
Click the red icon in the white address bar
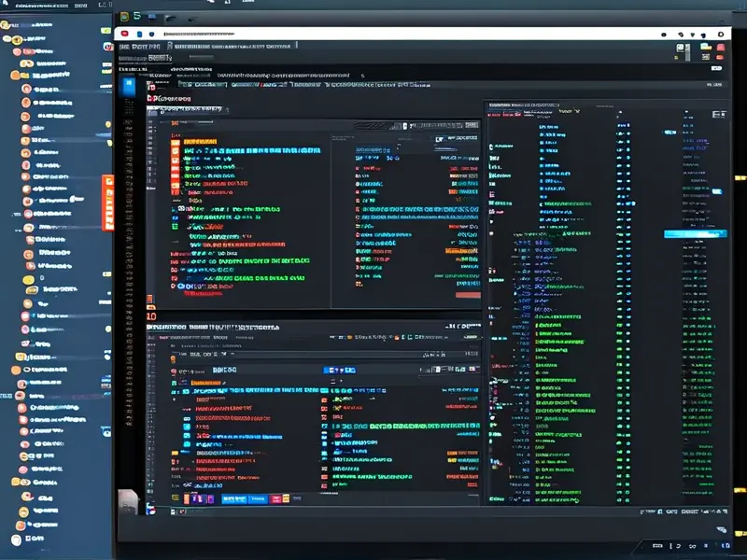[x=125, y=34]
